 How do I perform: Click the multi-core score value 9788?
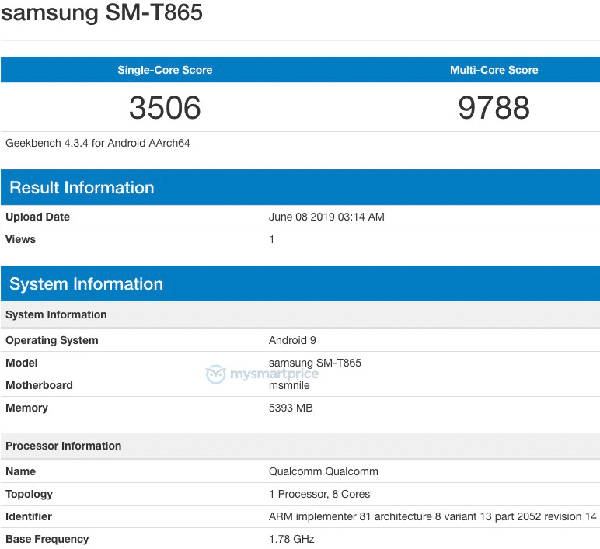point(494,107)
